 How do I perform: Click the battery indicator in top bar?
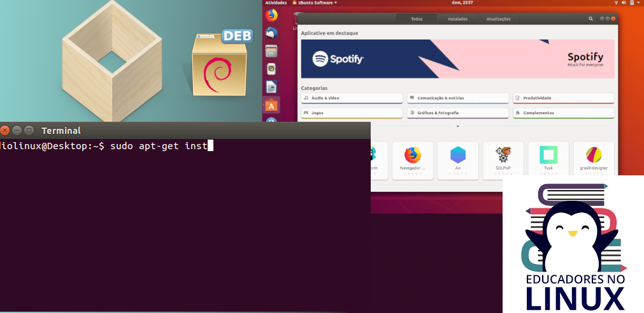coord(632,3)
